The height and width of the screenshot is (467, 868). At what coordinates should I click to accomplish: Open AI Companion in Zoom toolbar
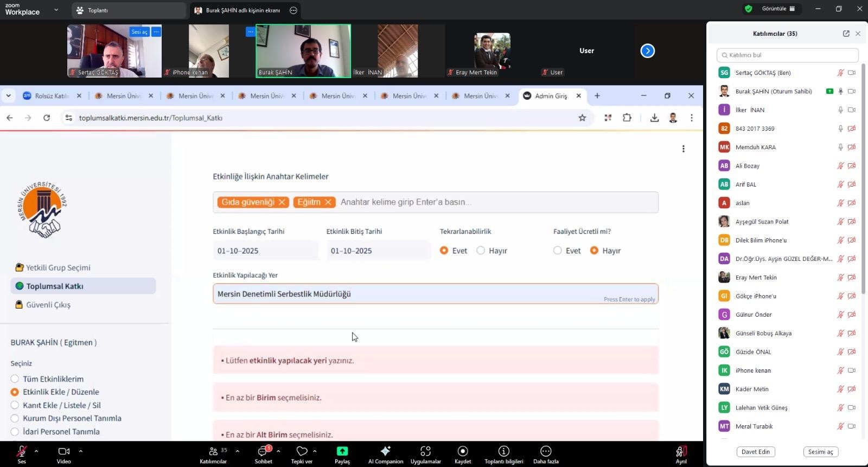(385, 451)
